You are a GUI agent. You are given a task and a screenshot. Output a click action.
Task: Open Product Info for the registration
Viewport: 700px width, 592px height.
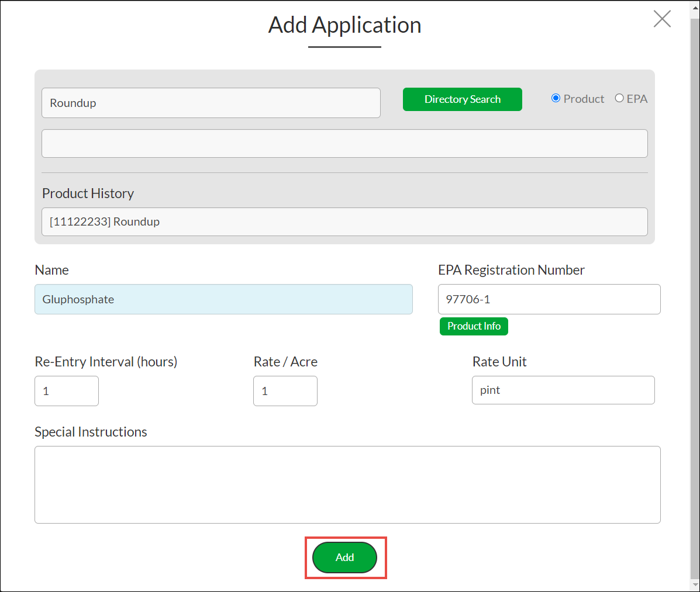click(474, 326)
